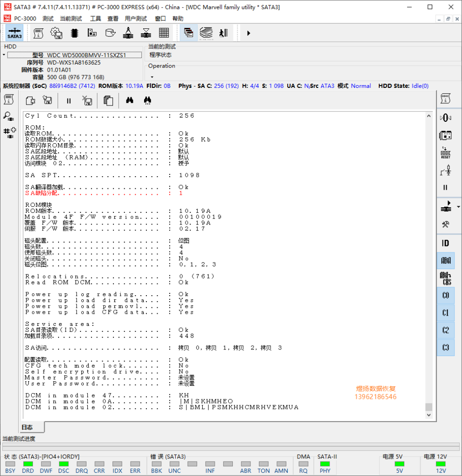The height and width of the screenshot is (476, 462).
Task: Click the ROM版本 10.19A value
Action: click(134, 86)
